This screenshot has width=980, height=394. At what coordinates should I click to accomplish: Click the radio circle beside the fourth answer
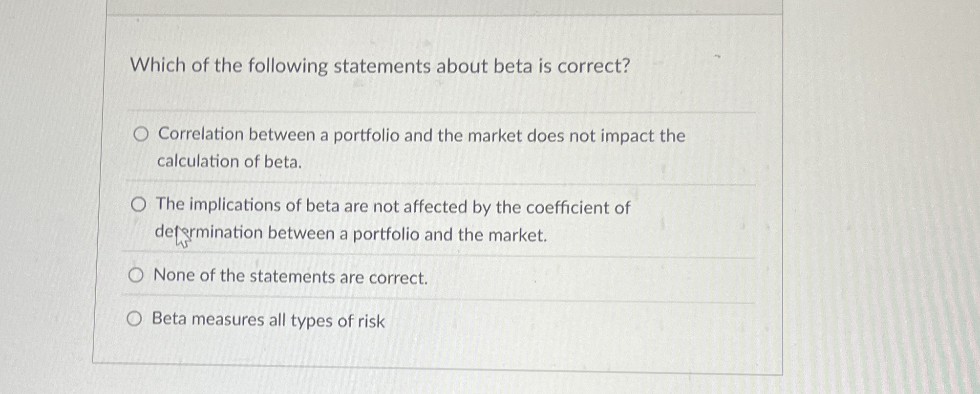[x=135, y=319]
